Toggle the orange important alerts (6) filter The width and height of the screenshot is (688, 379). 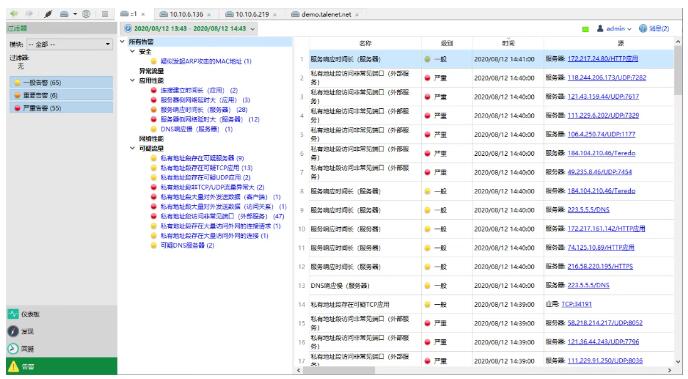tap(61, 95)
